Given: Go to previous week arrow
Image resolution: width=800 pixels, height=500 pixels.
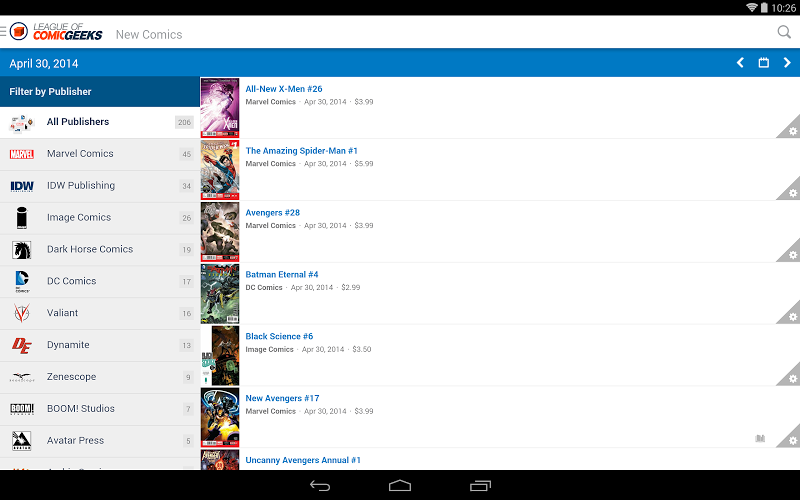Looking at the screenshot, I should coord(740,63).
